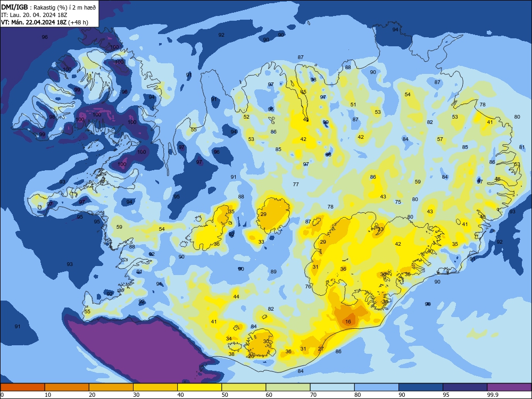Click the 'VT: Mán. 22.04.2024 18Z (+48 h)' line
The width and height of the screenshot is (532, 399).
point(45,22)
